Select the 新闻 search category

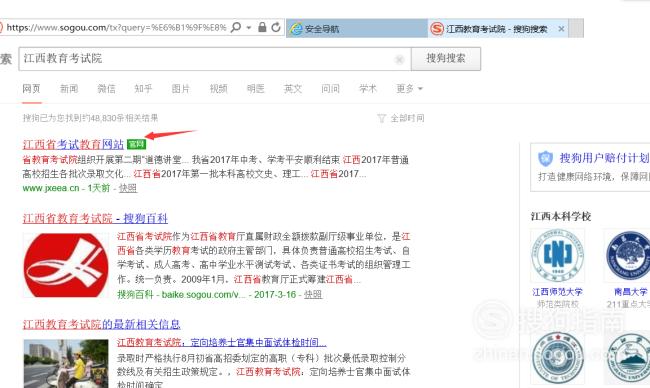69,89
